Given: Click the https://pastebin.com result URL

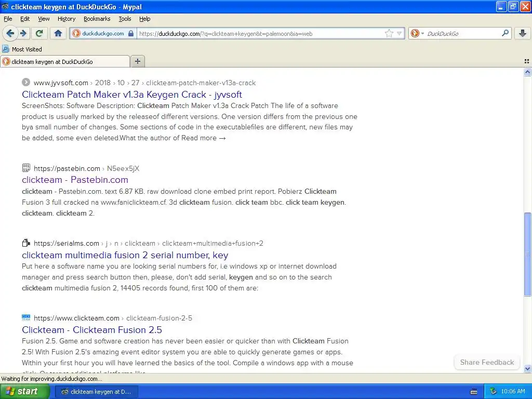Looking at the screenshot, I should (x=67, y=168).
